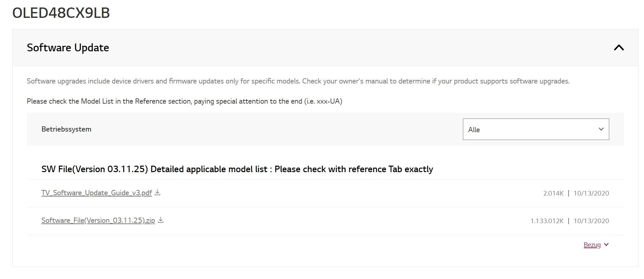Expand the Bezug reference link

pyautogui.click(x=592, y=245)
